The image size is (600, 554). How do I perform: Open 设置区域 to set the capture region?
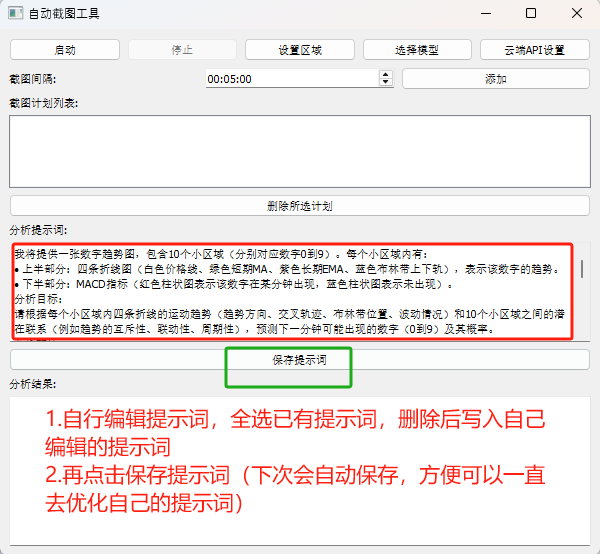300,50
